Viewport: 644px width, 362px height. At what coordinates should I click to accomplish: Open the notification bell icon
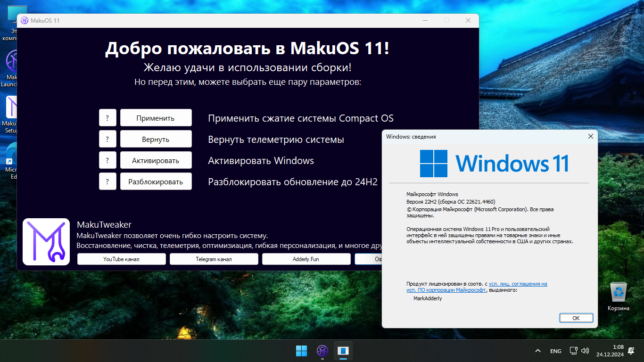coord(631,351)
